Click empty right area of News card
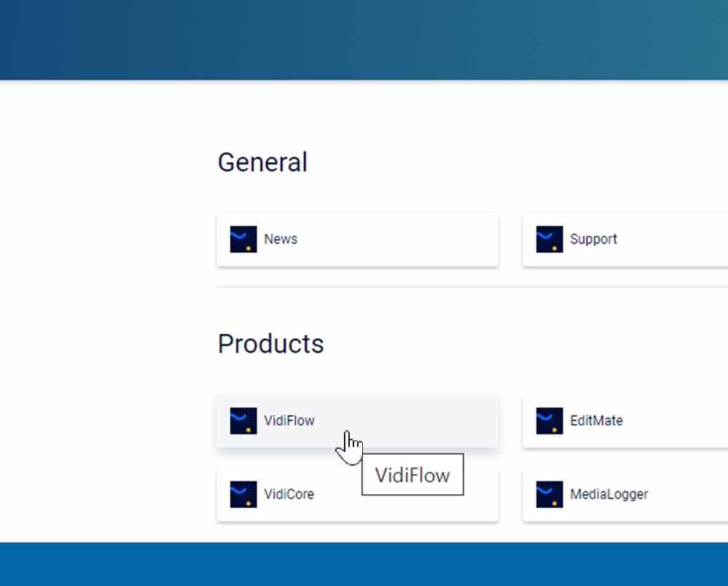The width and height of the screenshot is (728, 586). point(423,239)
